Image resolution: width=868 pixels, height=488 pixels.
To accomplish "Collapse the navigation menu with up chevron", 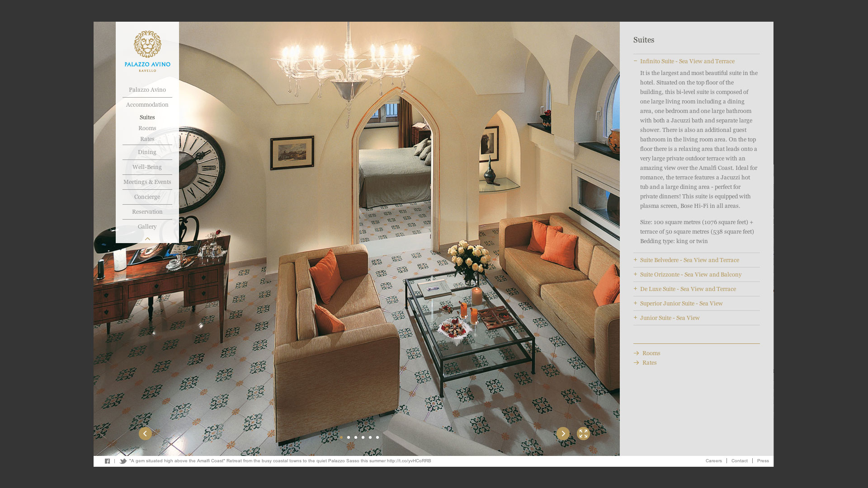I will pos(147,239).
